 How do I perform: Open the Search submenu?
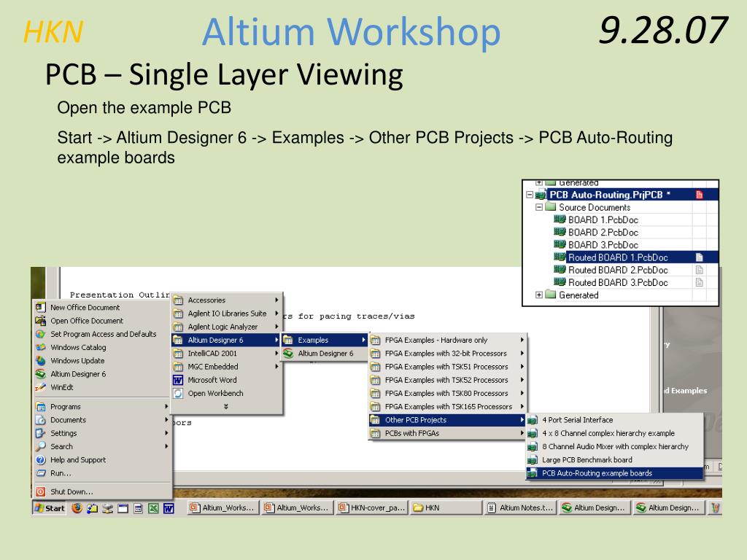pyautogui.click(x=102, y=447)
